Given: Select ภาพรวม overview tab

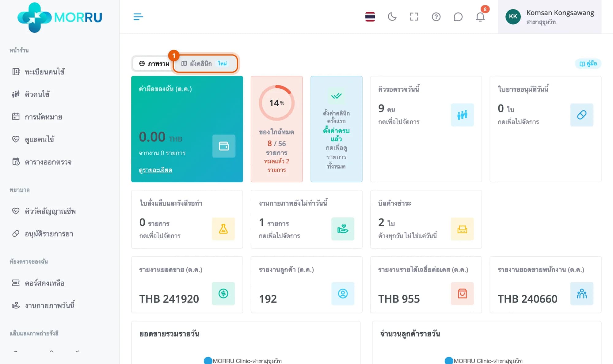Looking at the screenshot, I should pos(154,63).
